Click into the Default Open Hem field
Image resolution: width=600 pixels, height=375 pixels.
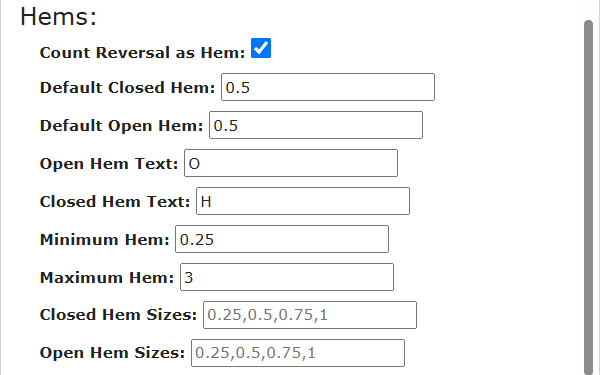(316, 125)
